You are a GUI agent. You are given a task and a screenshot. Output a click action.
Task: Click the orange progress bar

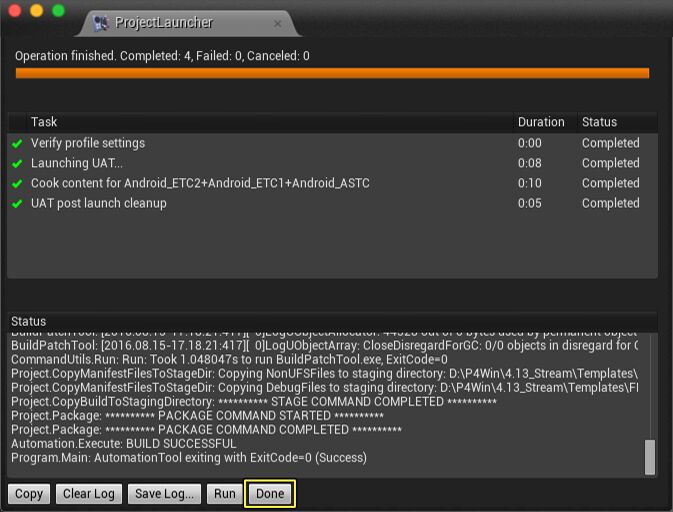pyautogui.click(x=332, y=73)
